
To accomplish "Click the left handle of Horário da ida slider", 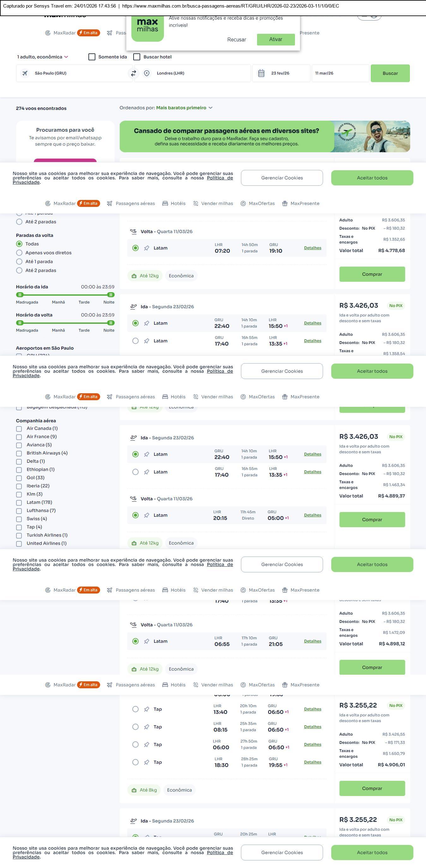I will [x=20, y=295].
